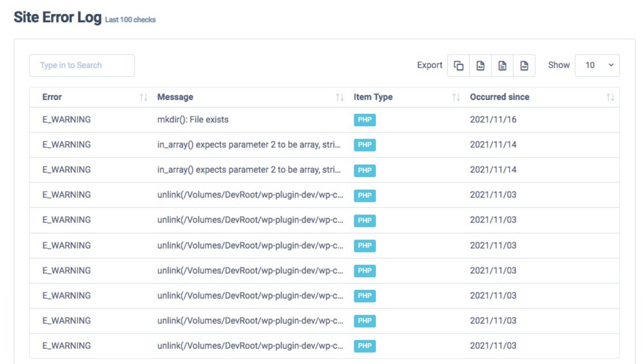Export the log as CSV text document
Screen dimensions: 643x364
click(x=502, y=65)
